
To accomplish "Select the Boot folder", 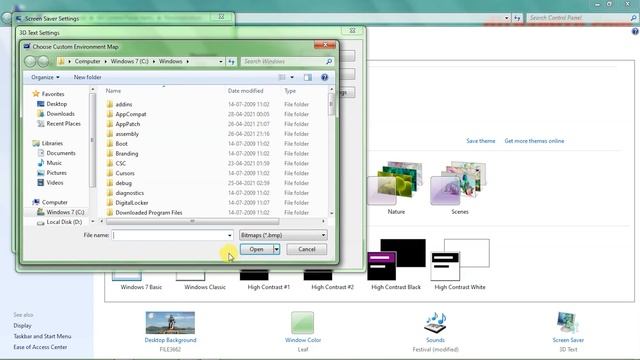I will coord(121,144).
